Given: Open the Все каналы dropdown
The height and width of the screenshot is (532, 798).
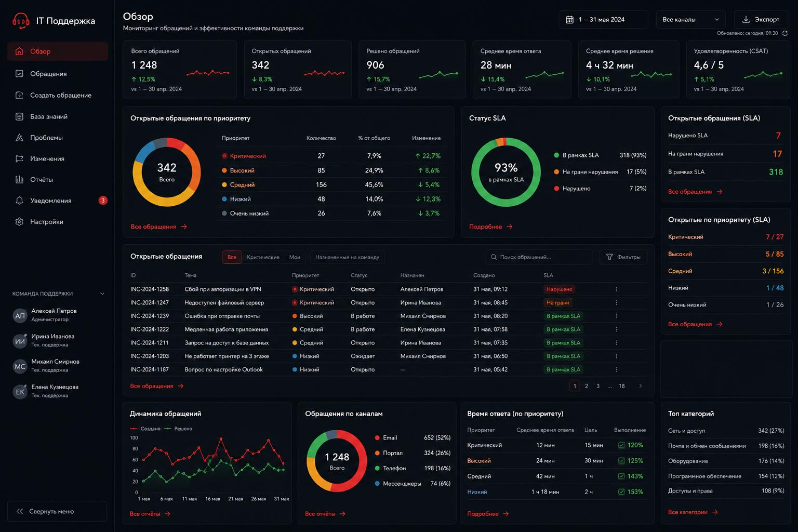Looking at the screenshot, I should click(690, 20).
